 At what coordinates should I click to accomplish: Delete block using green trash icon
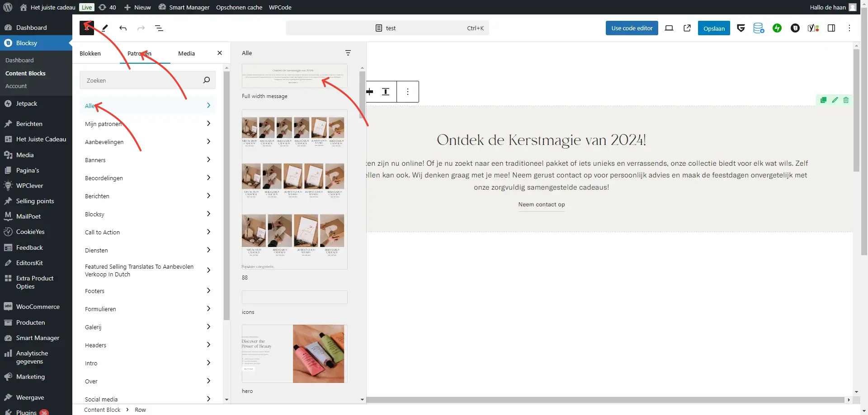(x=846, y=100)
